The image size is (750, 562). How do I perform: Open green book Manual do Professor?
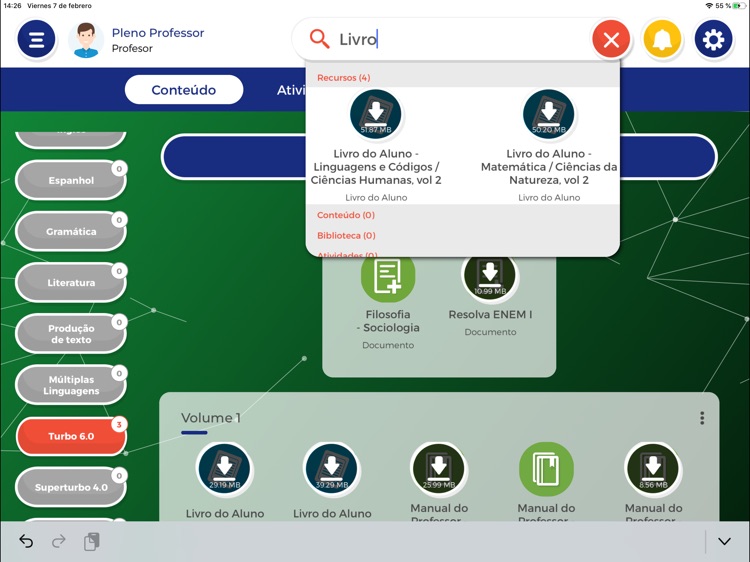[x=546, y=469]
